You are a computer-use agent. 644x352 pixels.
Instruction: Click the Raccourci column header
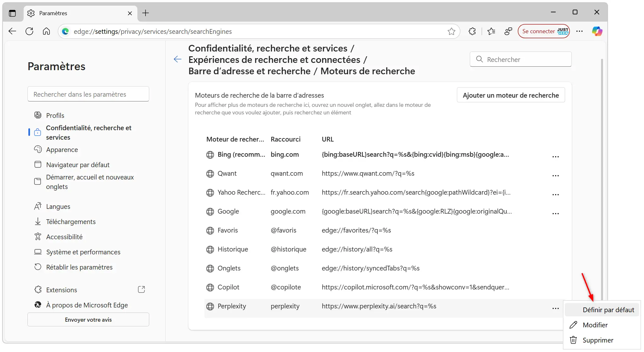coord(286,139)
